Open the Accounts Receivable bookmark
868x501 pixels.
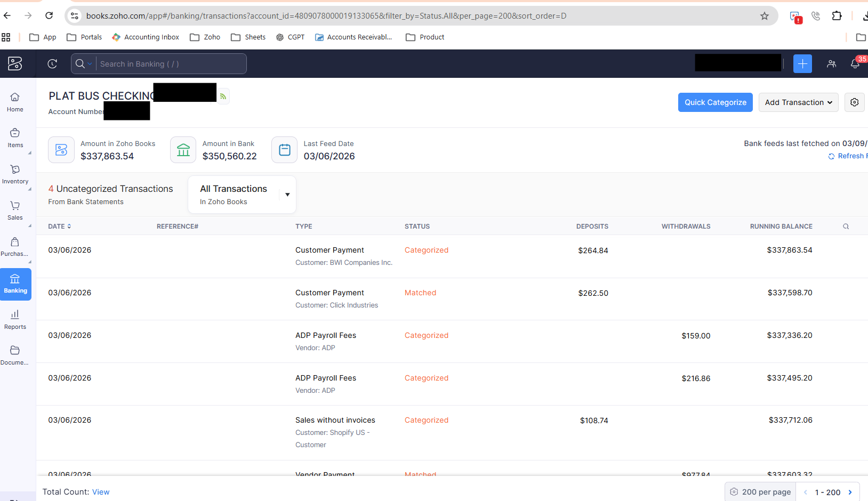coord(353,37)
